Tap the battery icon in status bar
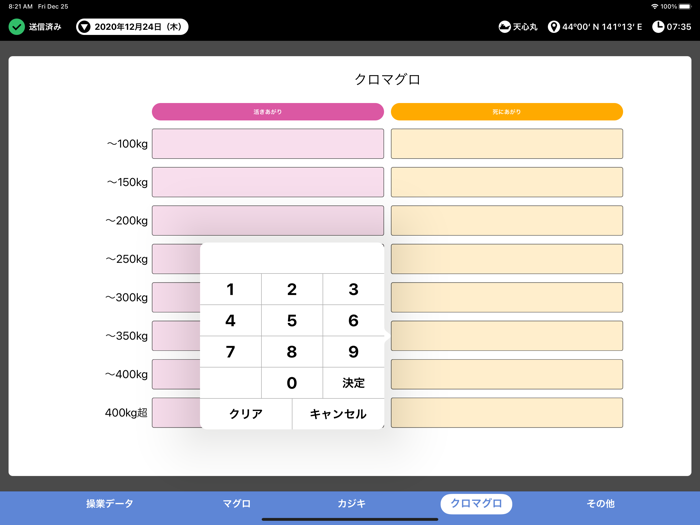Viewport: 700px width, 525px height. tap(685, 6)
